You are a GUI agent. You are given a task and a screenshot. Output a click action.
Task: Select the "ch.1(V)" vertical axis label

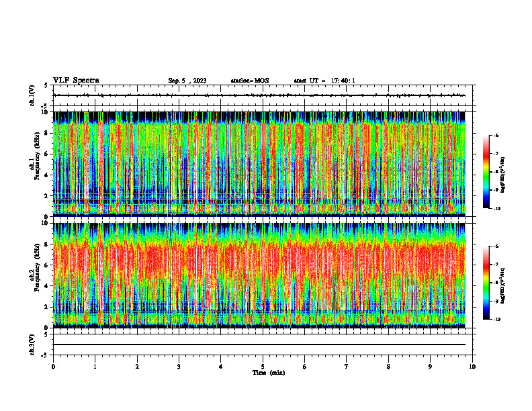(32, 95)
